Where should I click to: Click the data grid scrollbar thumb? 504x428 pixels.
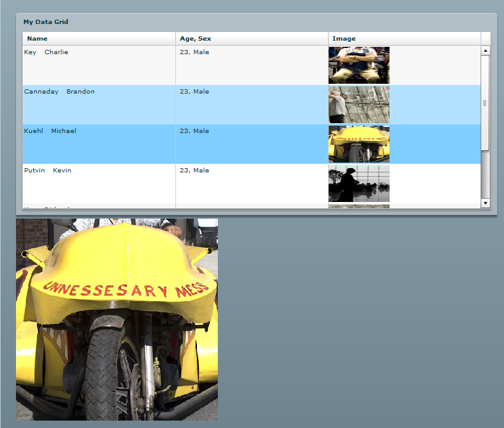pos(485,103)
